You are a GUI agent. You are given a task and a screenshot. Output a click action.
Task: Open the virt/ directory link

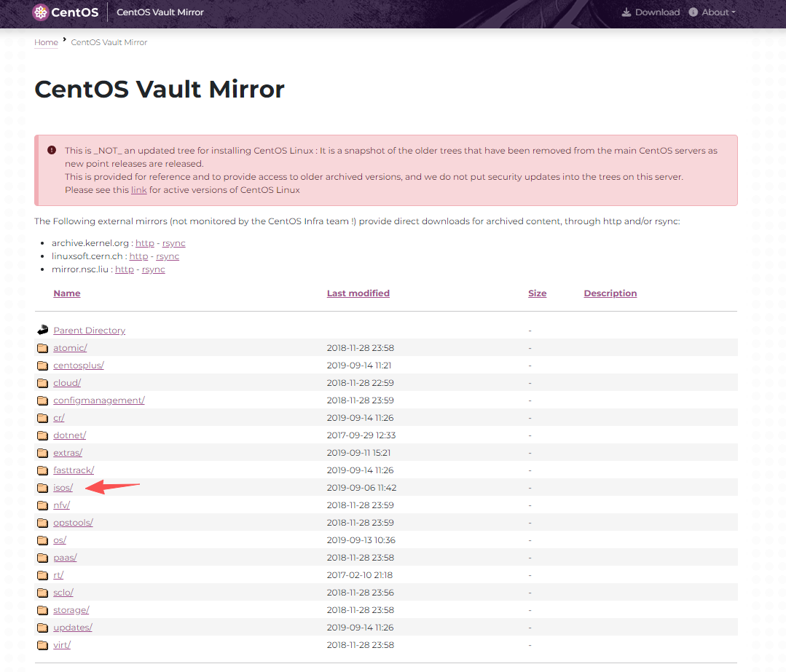[62, 645]
